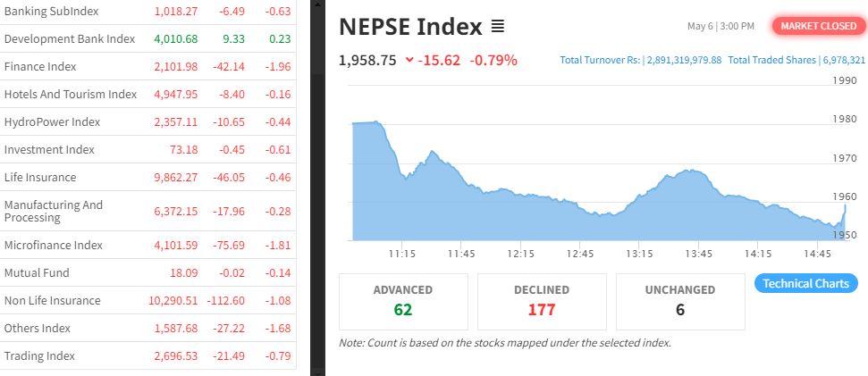Open the NEPSE Index selector menu icon
This screenshot has height=376, width=868.
(498, 27)
